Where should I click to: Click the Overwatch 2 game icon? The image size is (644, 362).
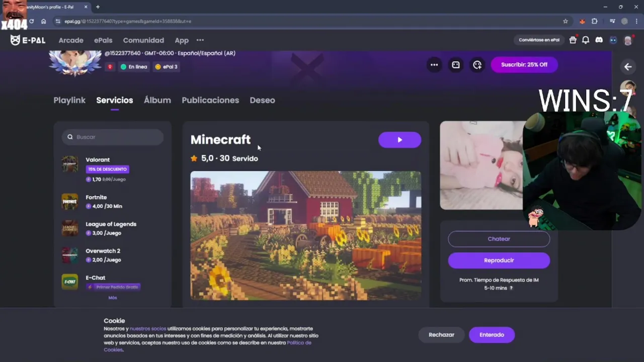[70, 255]
